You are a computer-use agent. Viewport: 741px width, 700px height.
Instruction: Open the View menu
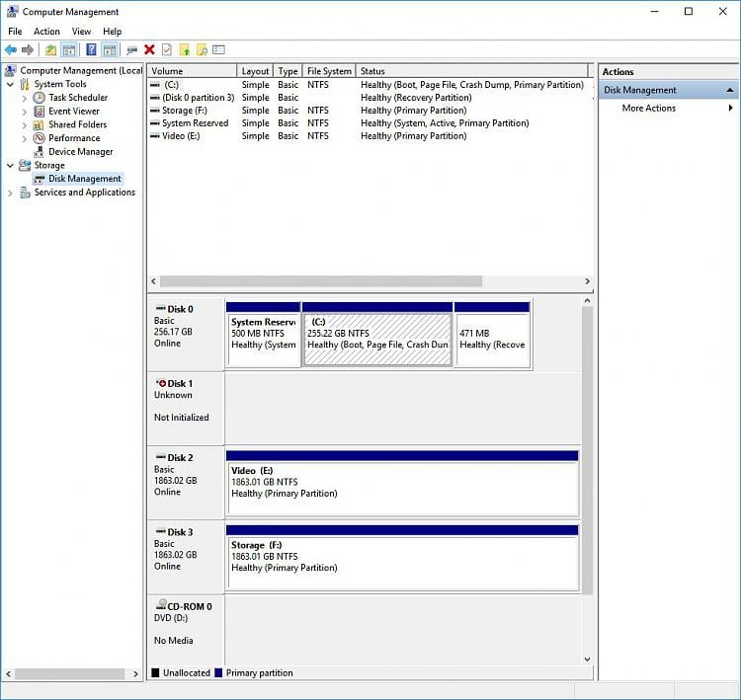coord(81,32)
